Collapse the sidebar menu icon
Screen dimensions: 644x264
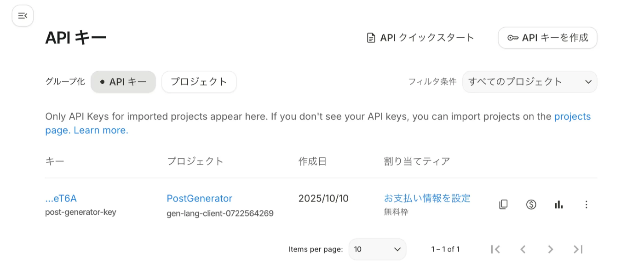click(23, 16)
